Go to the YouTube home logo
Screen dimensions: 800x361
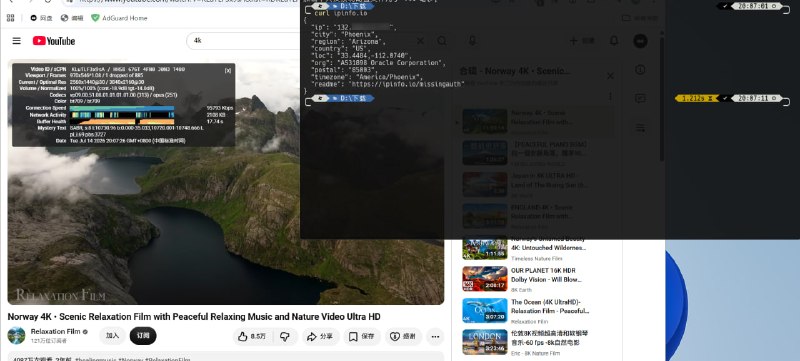54,41
